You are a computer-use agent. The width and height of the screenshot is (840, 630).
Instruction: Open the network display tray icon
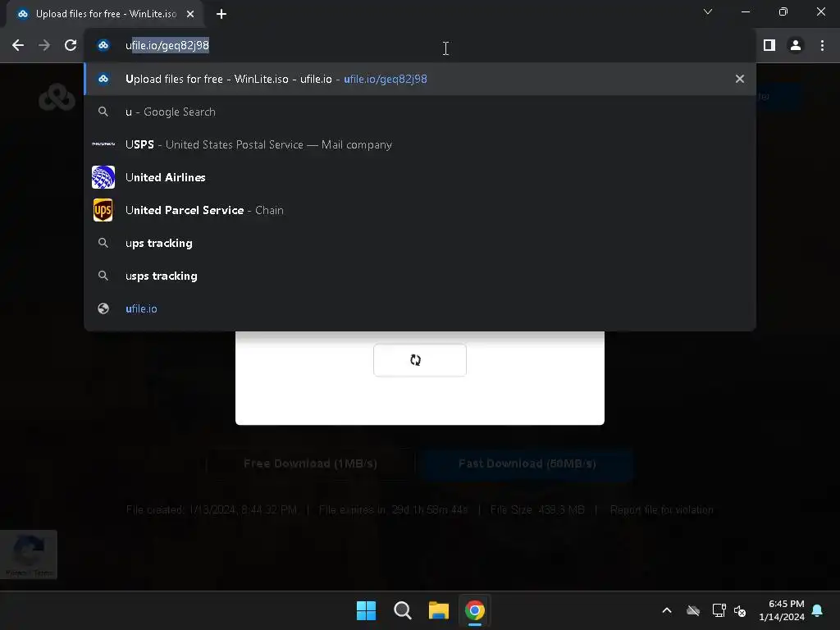point(719,610)
